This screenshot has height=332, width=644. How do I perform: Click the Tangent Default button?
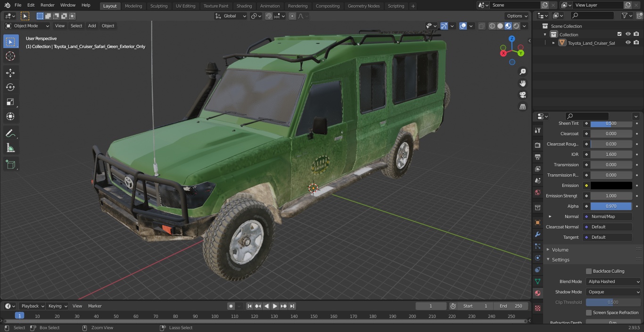[608, 237]
